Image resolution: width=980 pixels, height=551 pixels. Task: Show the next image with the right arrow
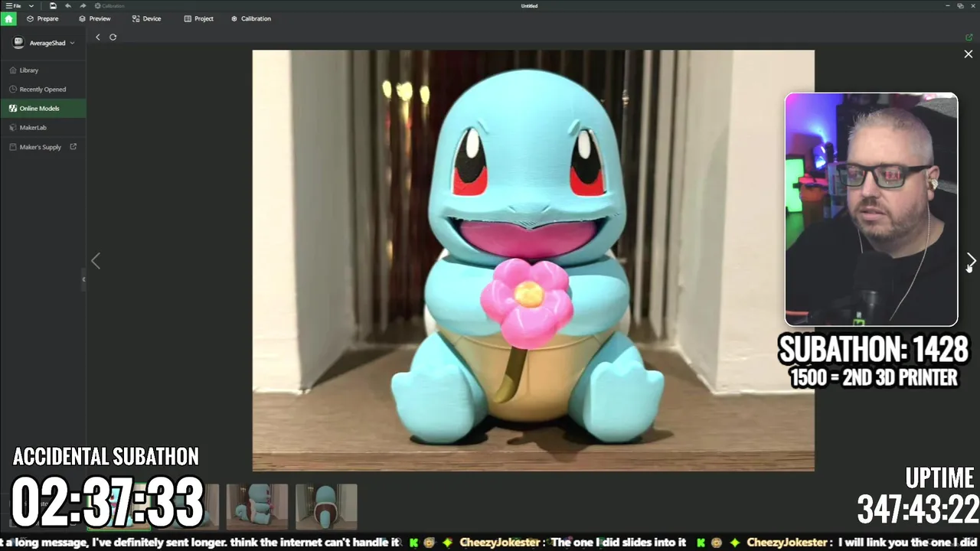coord(970,261)
